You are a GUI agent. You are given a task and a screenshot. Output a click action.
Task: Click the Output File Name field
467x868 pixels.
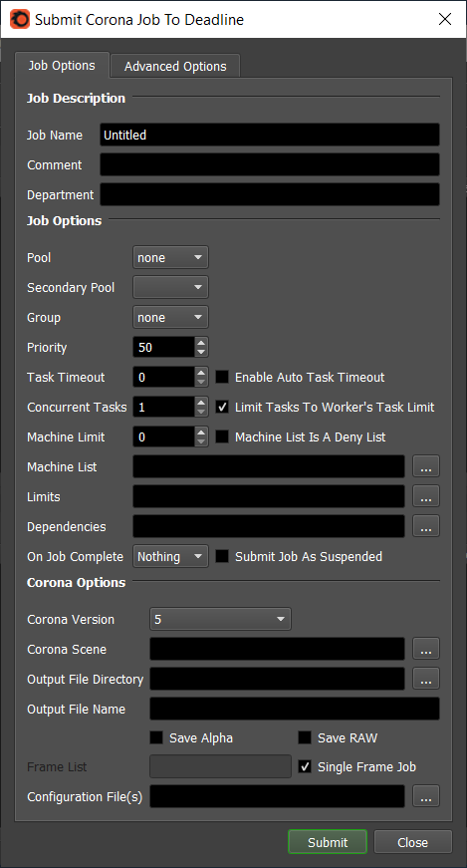click(295, 710)
